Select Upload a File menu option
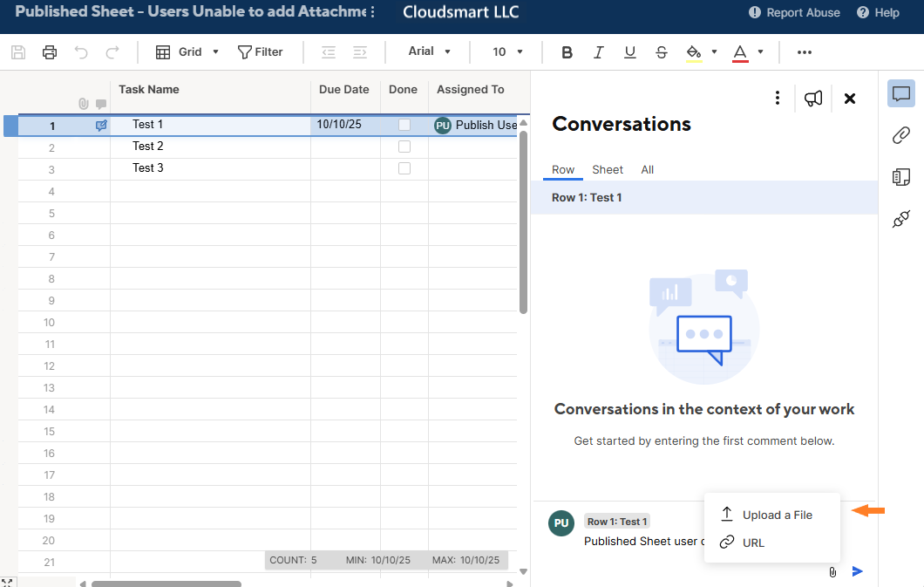 (776, 515)
